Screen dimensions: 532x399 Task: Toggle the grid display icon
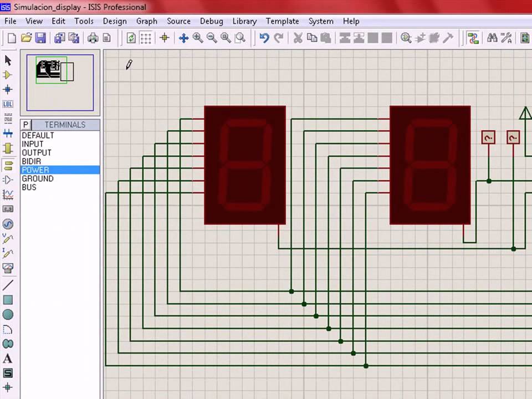[146, 38]
